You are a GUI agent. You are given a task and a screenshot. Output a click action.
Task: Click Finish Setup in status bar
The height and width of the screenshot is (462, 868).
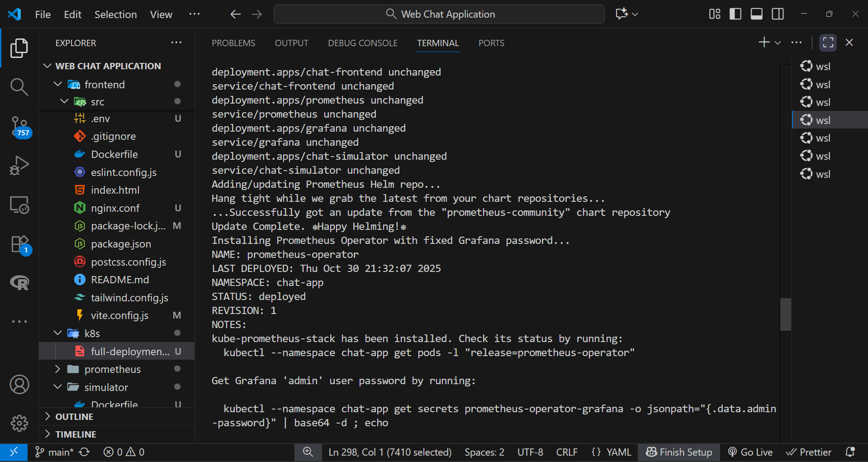click(x=679, y=452)
